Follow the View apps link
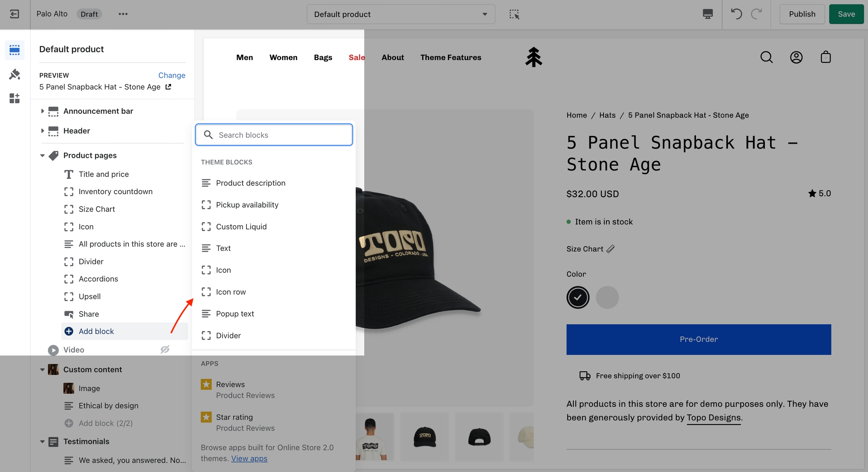This screenshot has width=868, height=472. pos(249,458)
